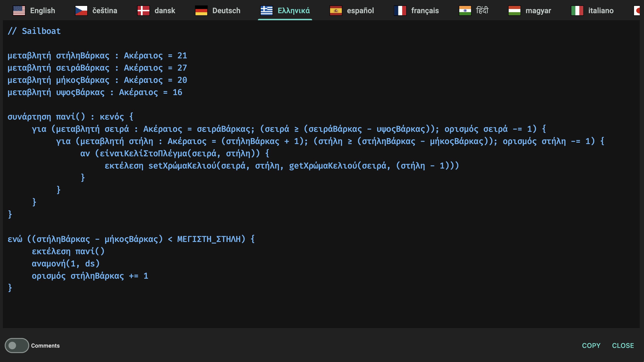
Task: Click the US flag icon
Action: [19, 11]
